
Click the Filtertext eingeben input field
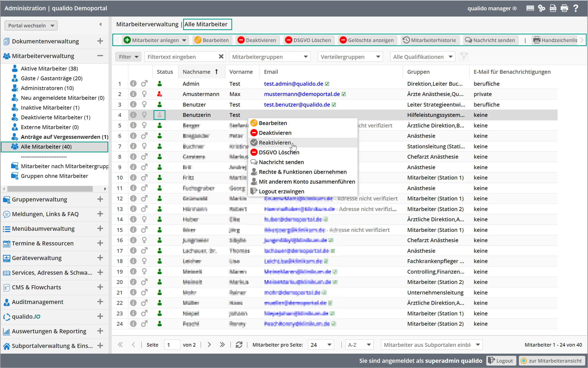182,57
